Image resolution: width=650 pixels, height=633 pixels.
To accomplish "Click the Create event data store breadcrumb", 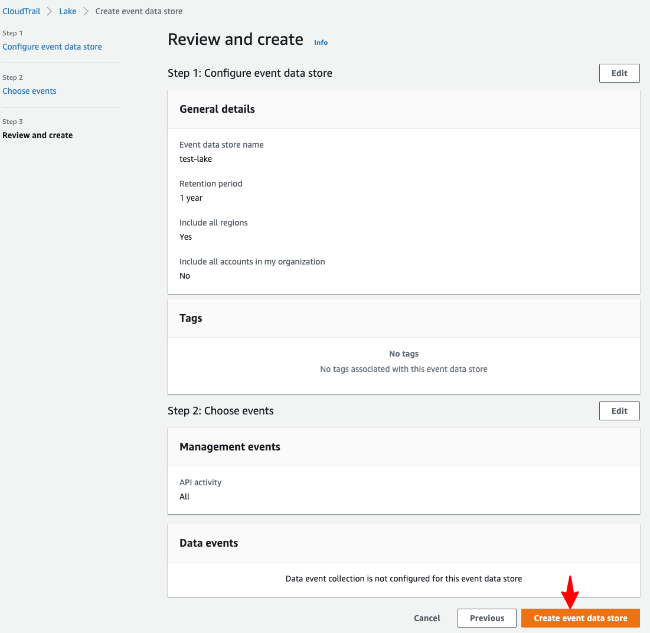I will click(139, 11).
